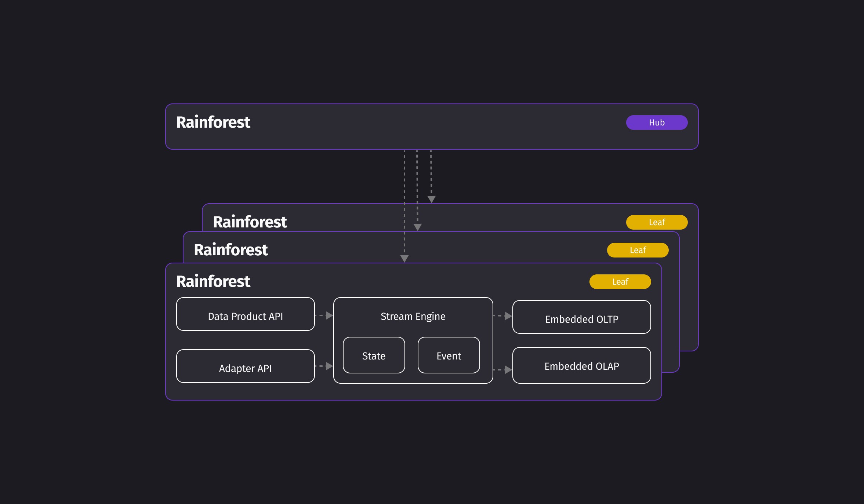Image resolution: width=864 pixels, height=504 pixels.
Task: Select the Leaf badge on the middle Rainforest card
Action: [x=638, y=250]
